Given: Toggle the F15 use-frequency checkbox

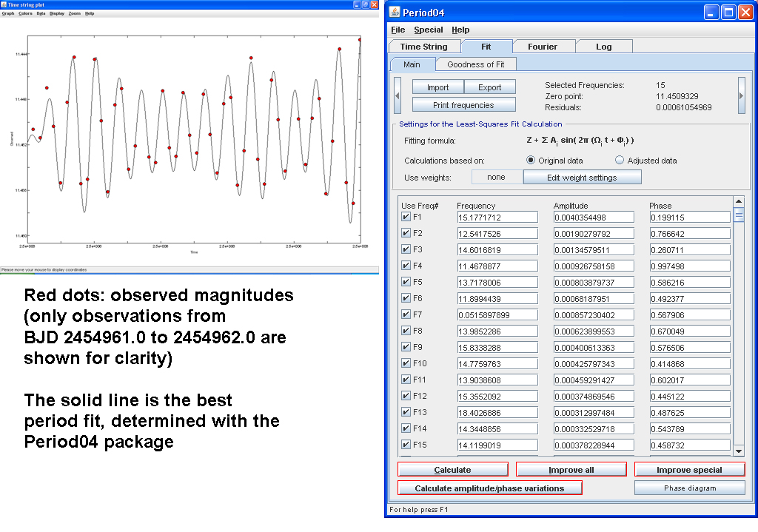Looking at the screenshot, I should coord(406,445).
